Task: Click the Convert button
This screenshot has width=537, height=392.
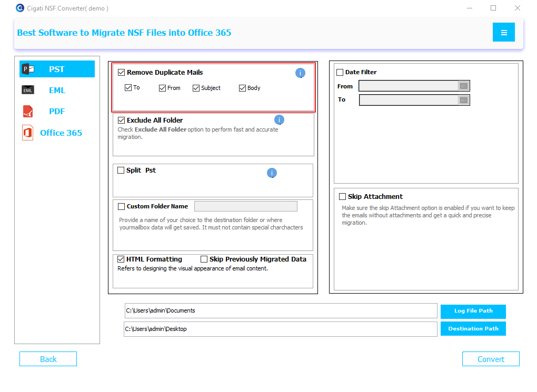Action: point(491,359)
